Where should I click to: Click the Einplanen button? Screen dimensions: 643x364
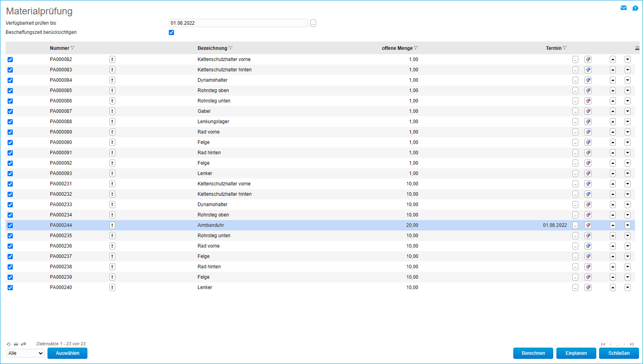coord(576,353)
